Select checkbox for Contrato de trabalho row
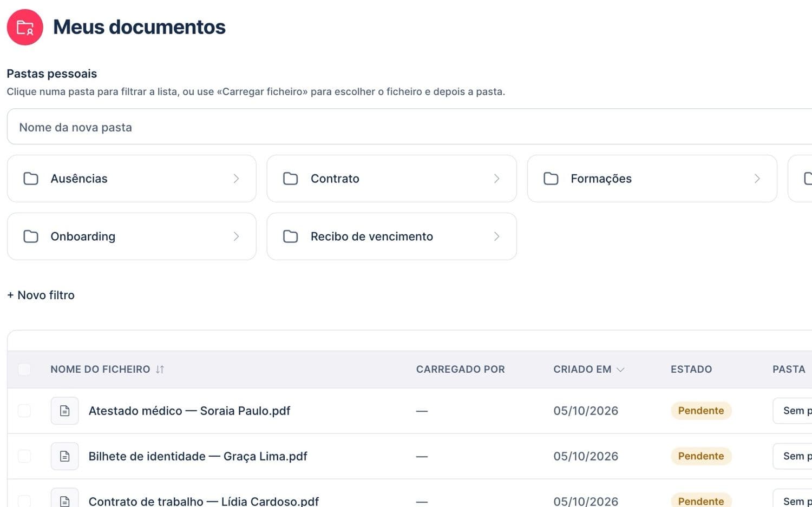The height and width of the screenshot is (507, 812). (x=24, y=501)
